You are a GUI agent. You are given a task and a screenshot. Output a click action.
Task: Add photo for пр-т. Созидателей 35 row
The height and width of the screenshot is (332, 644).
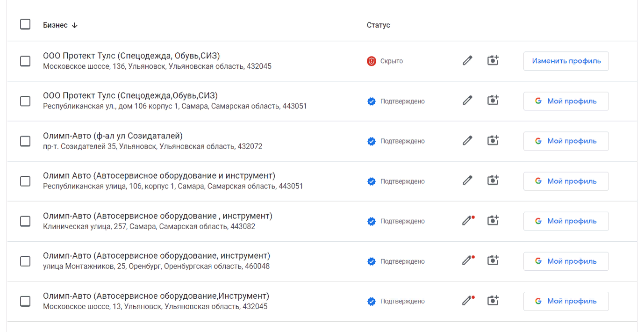pos(493,141)
